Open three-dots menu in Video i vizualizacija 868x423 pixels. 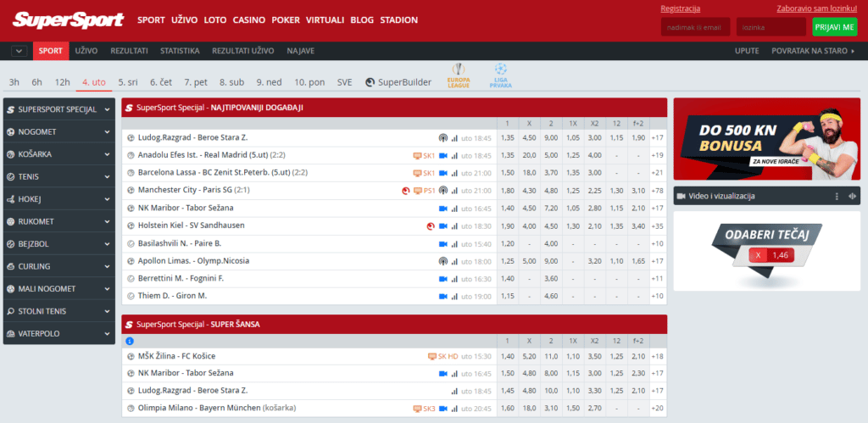(x=837, y=196)
